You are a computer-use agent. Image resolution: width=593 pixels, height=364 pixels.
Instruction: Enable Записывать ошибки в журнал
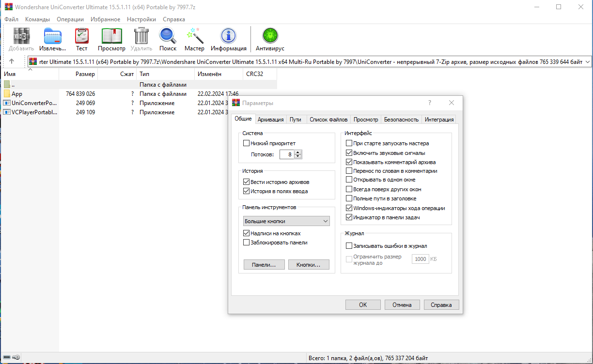pyautogui.click(x=349, y=246)
